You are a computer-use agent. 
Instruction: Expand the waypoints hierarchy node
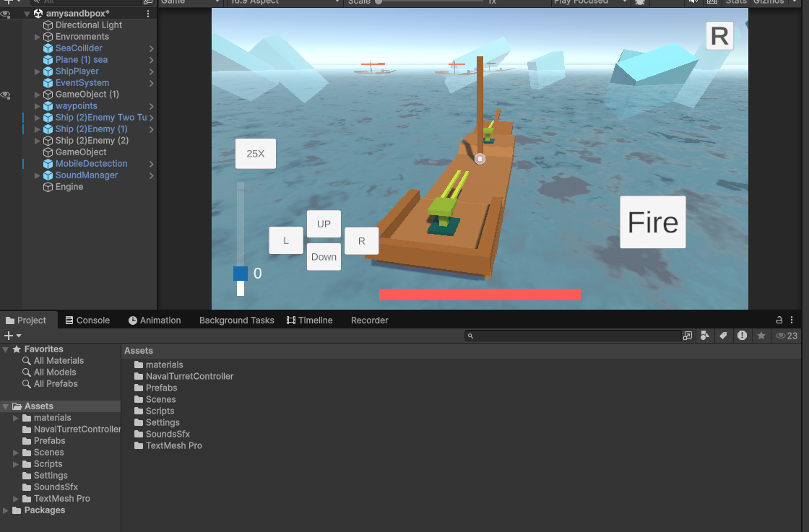[37, 106]
